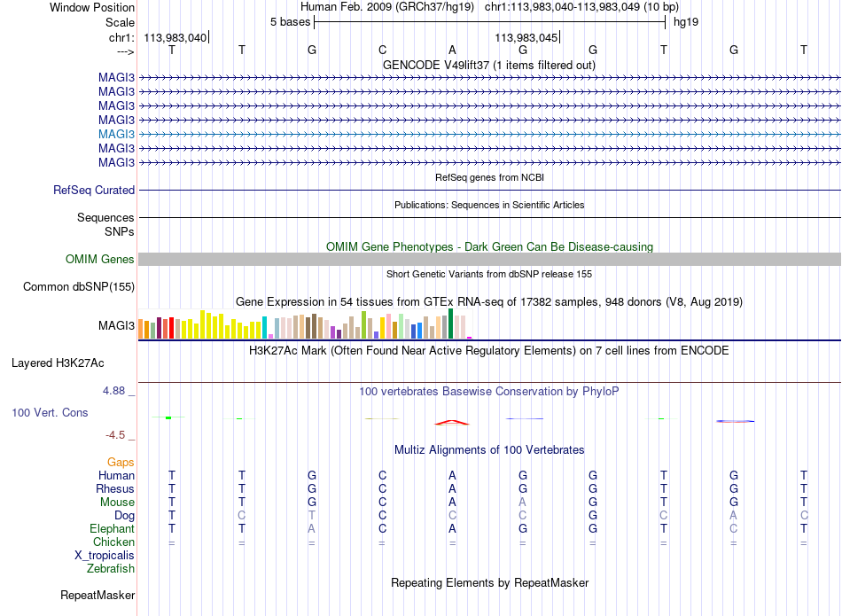This screenshot has width=842, height=616.
Task: Open the Layered H3K27Ac track label
Action: tap(58, 363)
